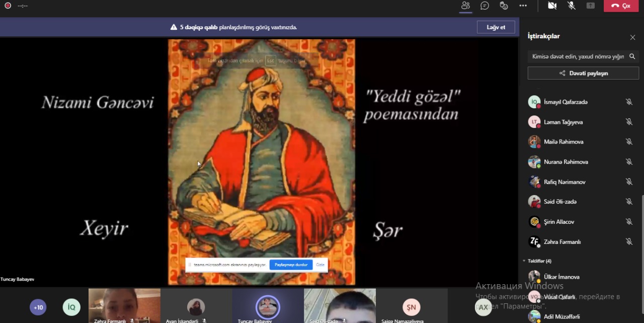Viewport: 644px width, 323px height.
Task: Toggle the camera on or off
Action: 552,6
